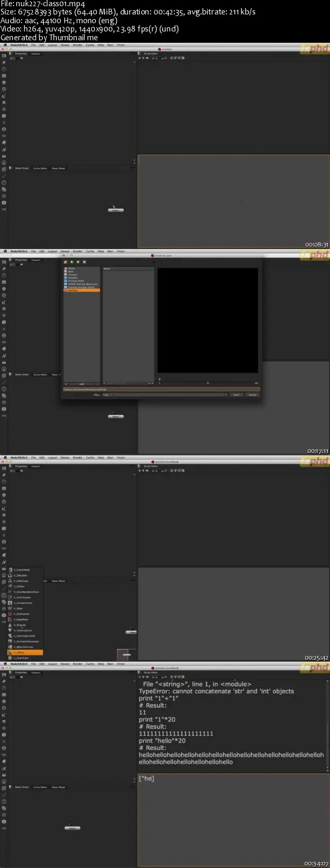The image size is (330, 868).
Task: Click the preview frame slider in save dialog
Action: 207,383
